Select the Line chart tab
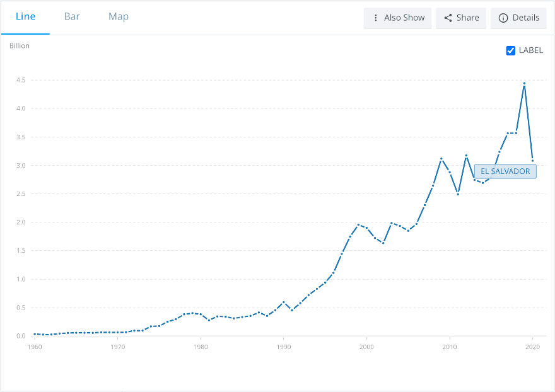Screen dimensions: 555x392 [x=25, y=16]
